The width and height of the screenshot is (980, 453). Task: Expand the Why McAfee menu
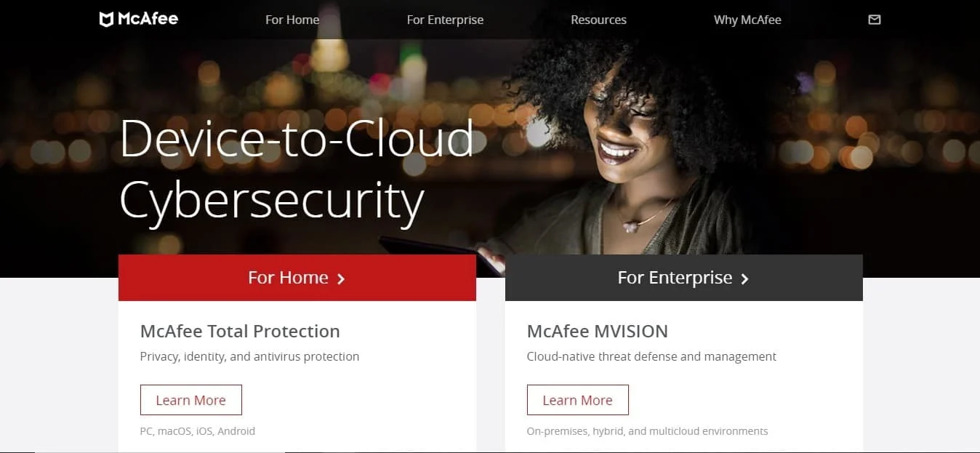[x=747, y=20]
